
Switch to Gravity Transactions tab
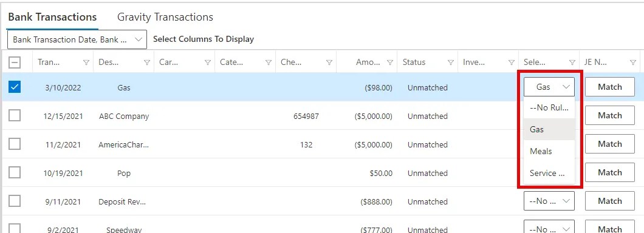pos(165,17)
